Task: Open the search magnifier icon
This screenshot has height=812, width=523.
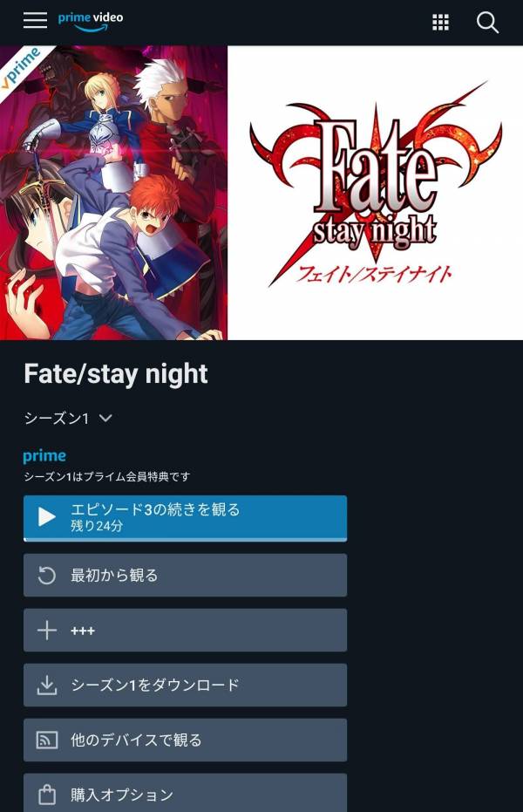Action: click(x=487, y=23)
